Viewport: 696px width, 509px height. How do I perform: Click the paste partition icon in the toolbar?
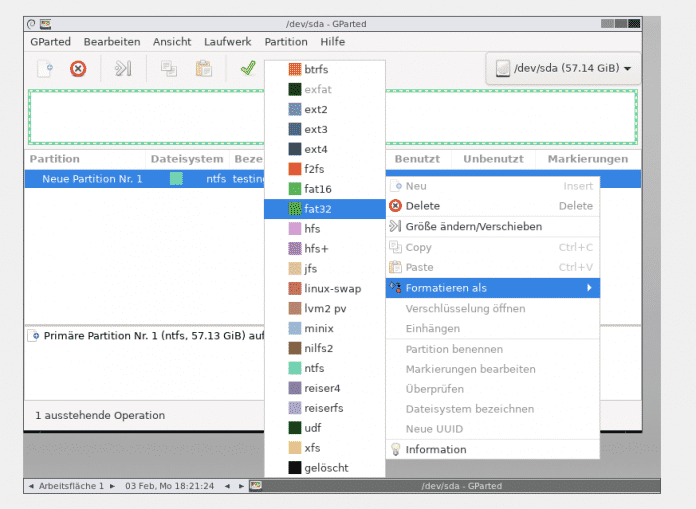tap(203, 69)
